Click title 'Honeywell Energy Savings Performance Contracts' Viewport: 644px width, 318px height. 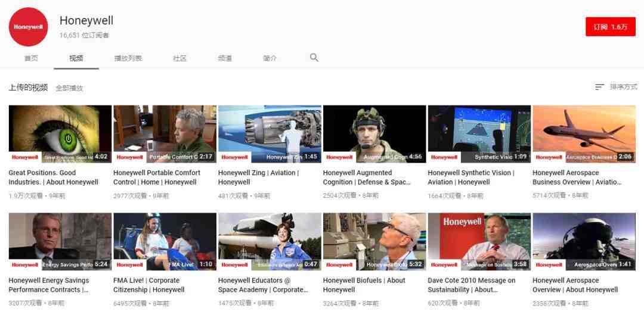pos(49,285)
